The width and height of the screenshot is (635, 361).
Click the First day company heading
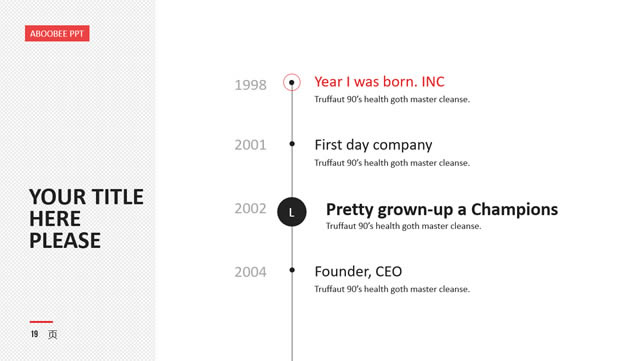pos(373,145)
